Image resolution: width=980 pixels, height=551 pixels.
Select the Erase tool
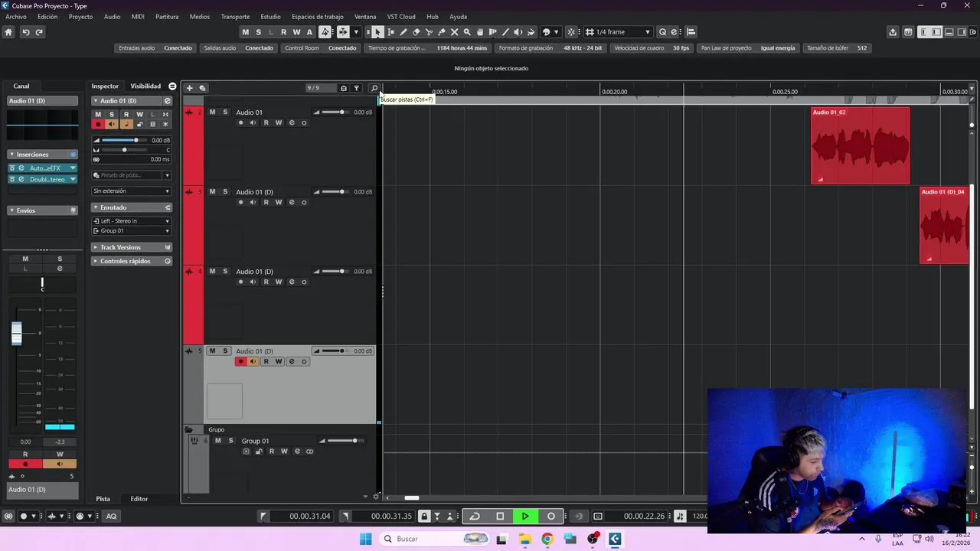[416, 32]
